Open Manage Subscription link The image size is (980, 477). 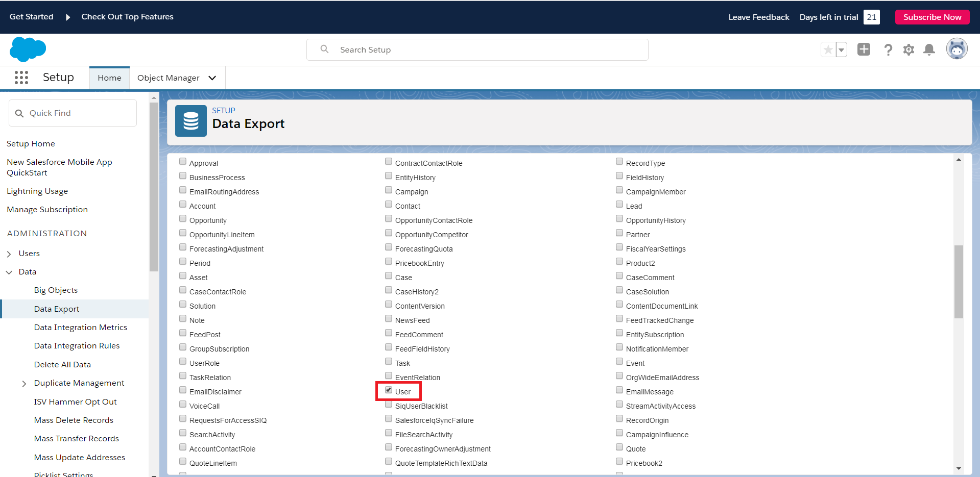pos(47,210)
